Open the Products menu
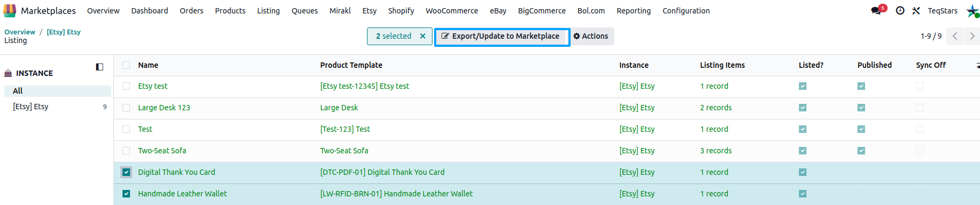This screenshot has width=980, height=205. (230, 11)
